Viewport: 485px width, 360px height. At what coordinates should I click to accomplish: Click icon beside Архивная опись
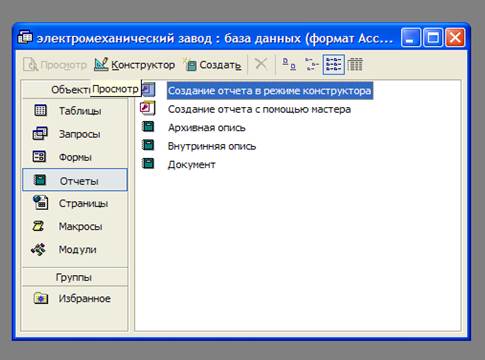click(148, 126)
